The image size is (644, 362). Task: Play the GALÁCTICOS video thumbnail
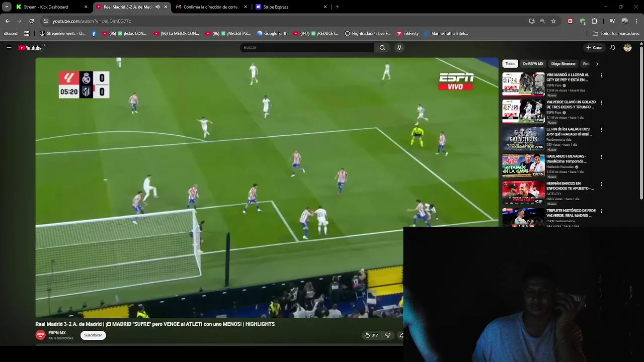(x=523, y=138)
